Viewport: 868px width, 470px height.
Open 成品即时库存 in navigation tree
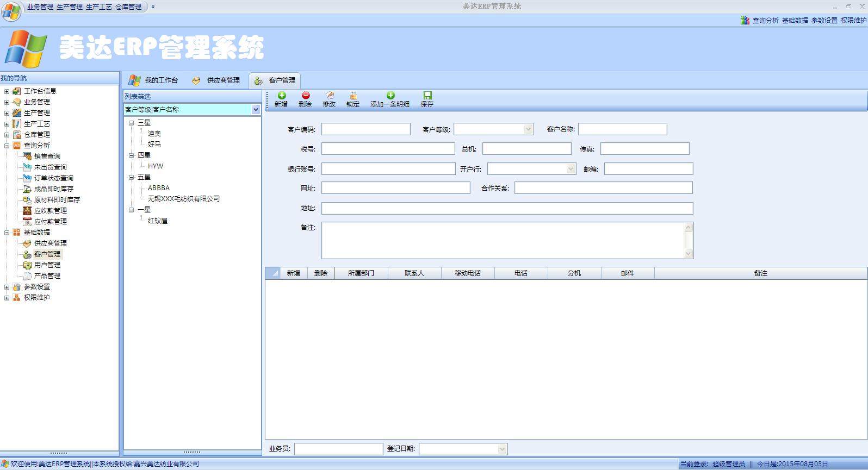[x=54, y=189]
